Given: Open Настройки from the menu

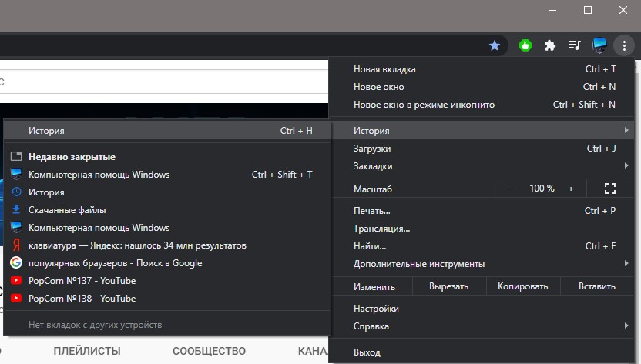Looking at the screenshot, I should [482, 309].
